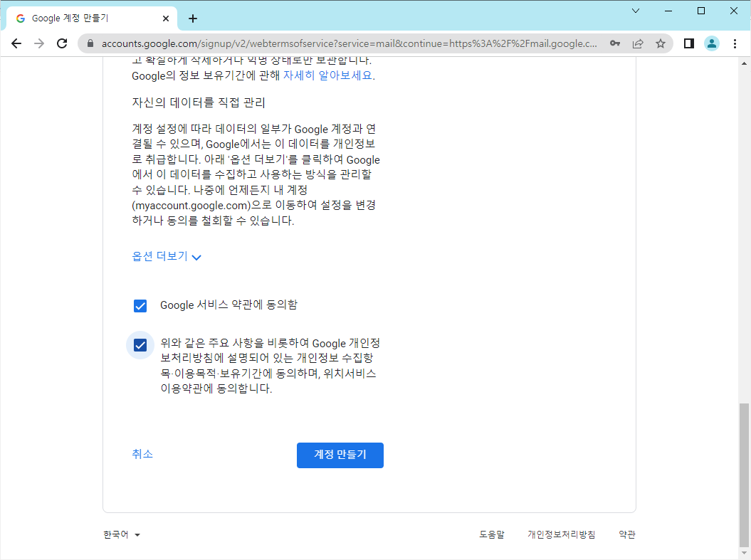Click the vertical scrollbar thumb
The height and width of the screenshot is (560, 751).
744,475
